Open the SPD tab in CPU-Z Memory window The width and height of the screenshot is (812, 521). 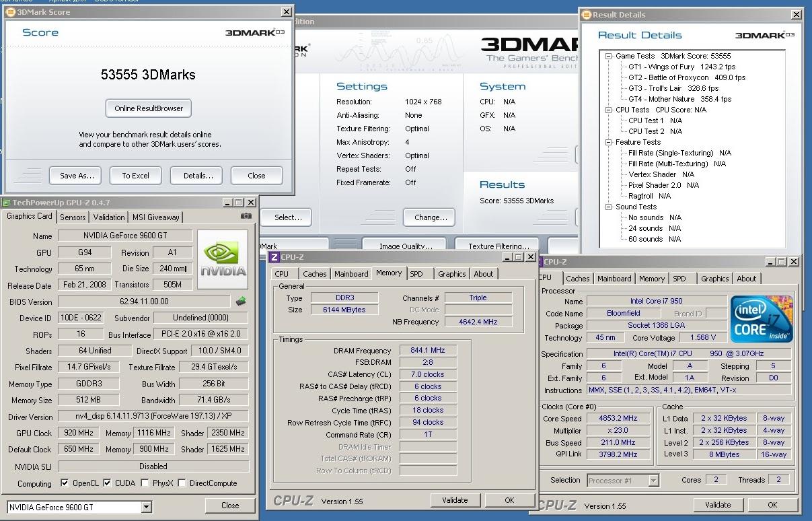(x=416, y=274)
